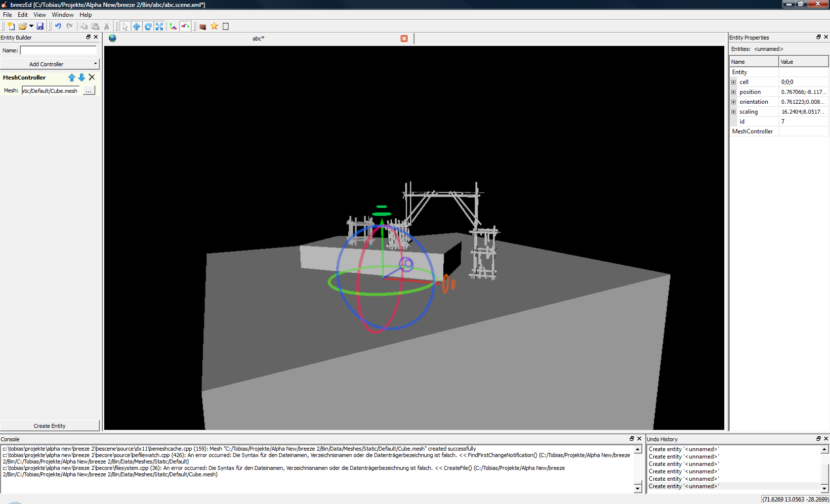Move MeshController up with blue arrow
830x504 pixels.
(x=72, y=78)
